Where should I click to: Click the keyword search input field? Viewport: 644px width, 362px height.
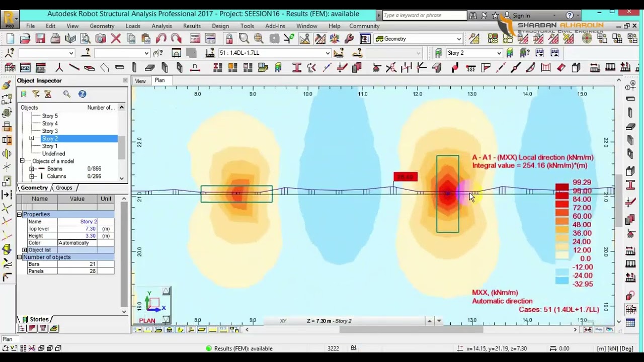coord(424,16)
